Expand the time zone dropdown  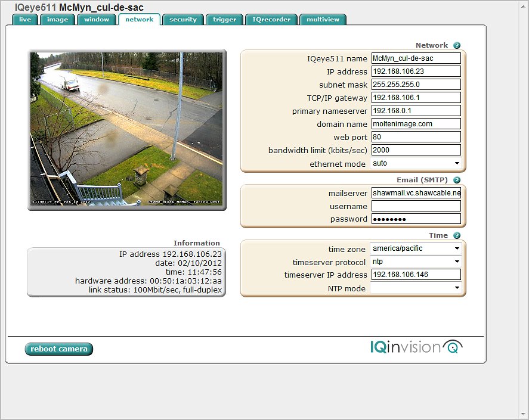click(416, 248)
